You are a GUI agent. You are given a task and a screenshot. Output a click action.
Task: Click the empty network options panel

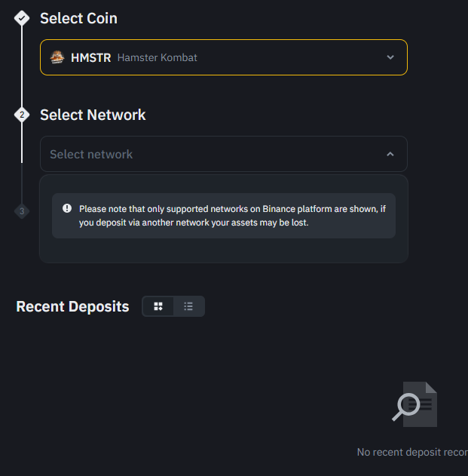(x=223, y=251)
